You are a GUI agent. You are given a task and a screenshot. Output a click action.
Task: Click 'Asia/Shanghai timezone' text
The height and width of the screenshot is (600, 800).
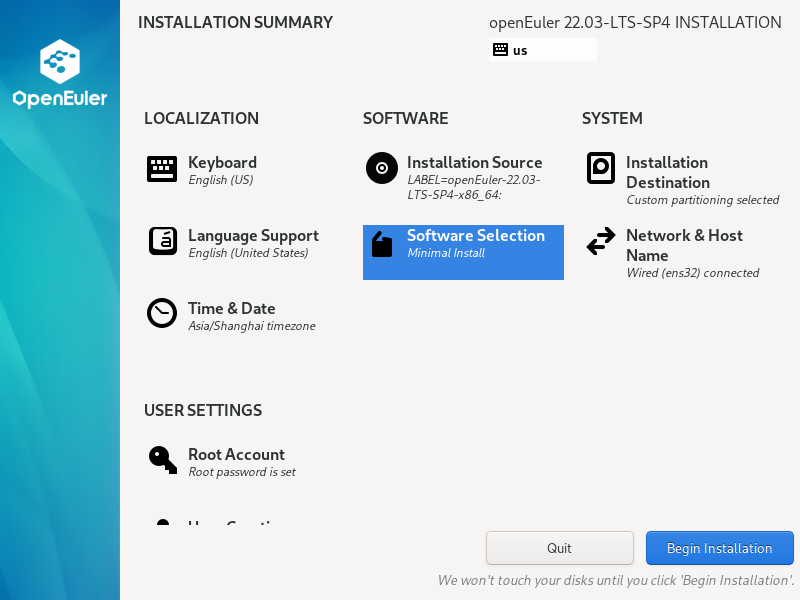tap(252, 326)
